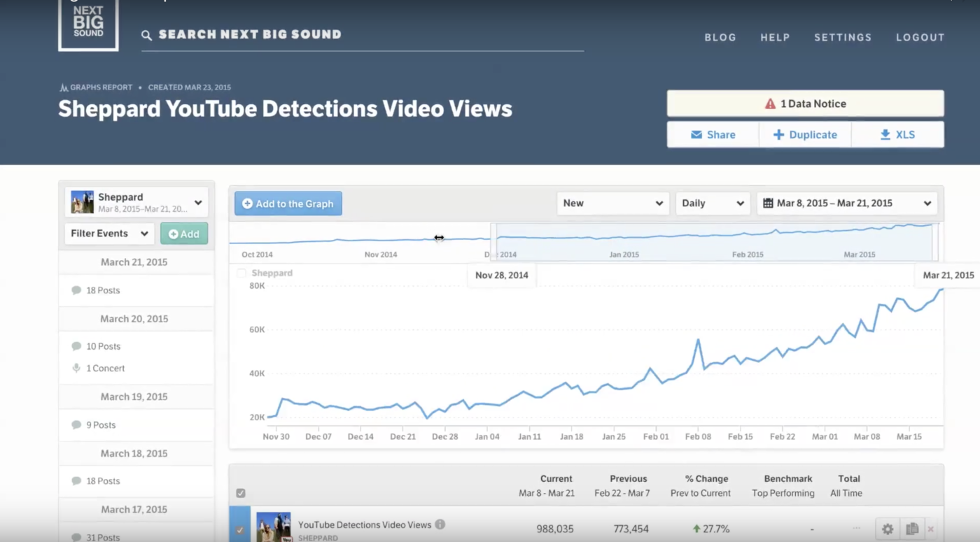Viewport: 980px width, 542px height.
Task: Click the speech bubble icon beside 10 Posts
Action: coord(76,346)
